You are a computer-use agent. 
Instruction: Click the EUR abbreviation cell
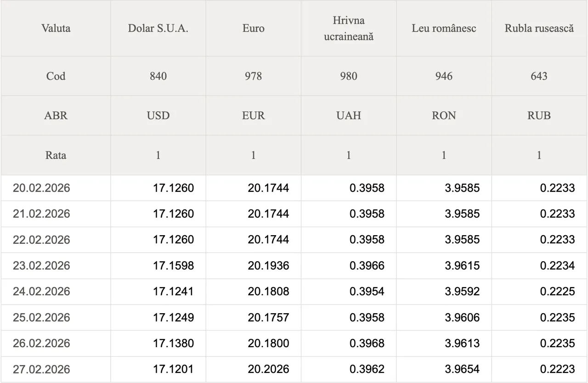point(253,116)
